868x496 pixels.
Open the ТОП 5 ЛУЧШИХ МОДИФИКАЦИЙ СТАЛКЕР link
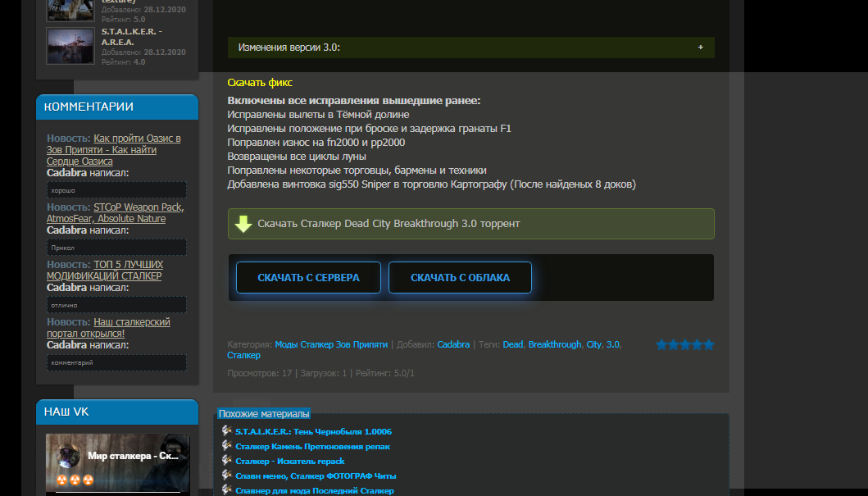coord(105,271)
